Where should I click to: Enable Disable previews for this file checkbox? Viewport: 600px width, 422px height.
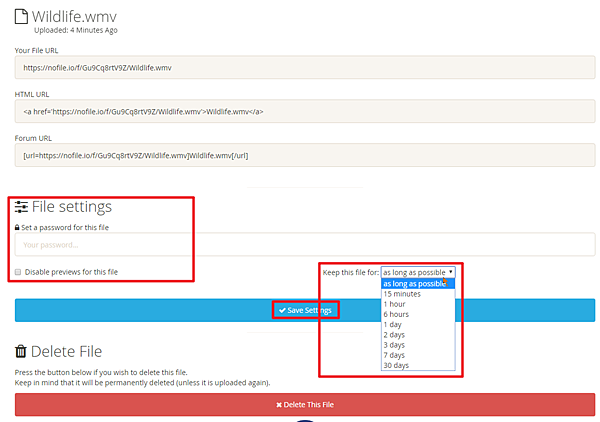click(x=18, y=272)
